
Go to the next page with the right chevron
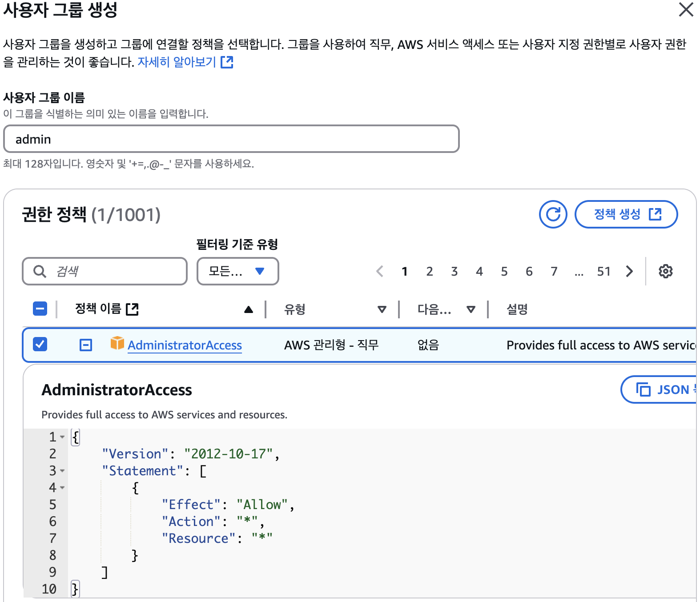(629, 271)
